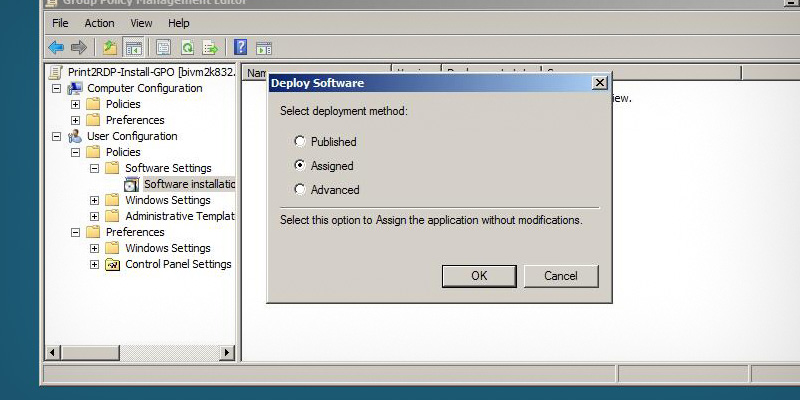Open the View menu
This screenshot has height=400, width=800.
point(141,23)
